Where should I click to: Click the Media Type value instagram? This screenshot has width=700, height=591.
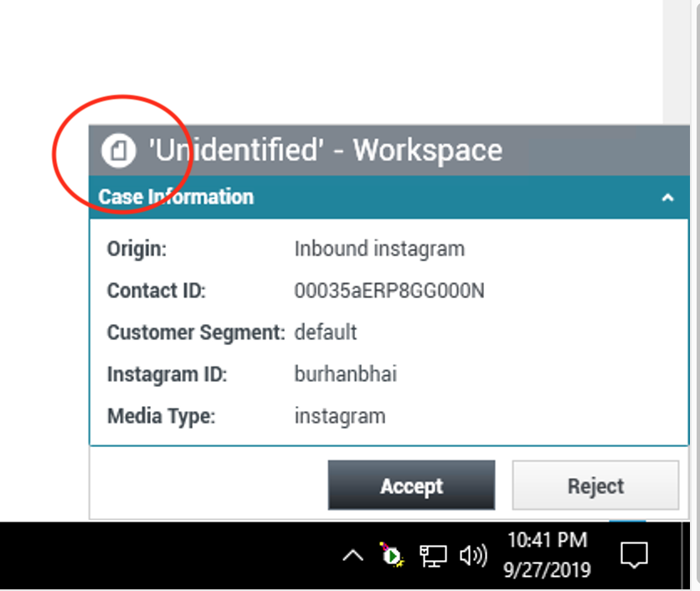pos(340,417)
